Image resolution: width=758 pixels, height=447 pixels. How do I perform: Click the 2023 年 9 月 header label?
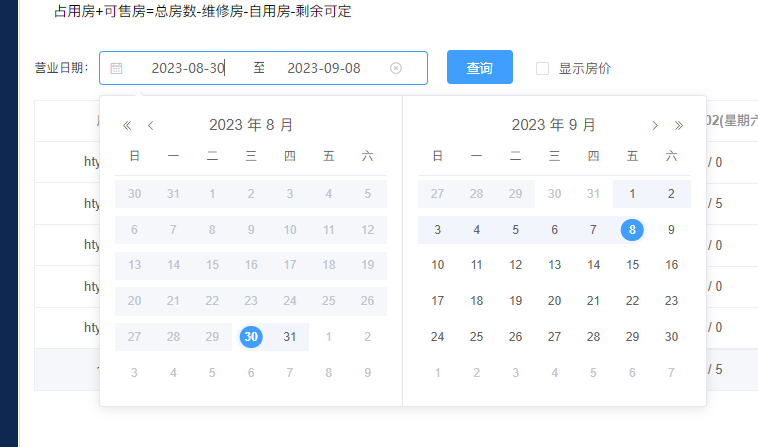click(x=553, y=125)
